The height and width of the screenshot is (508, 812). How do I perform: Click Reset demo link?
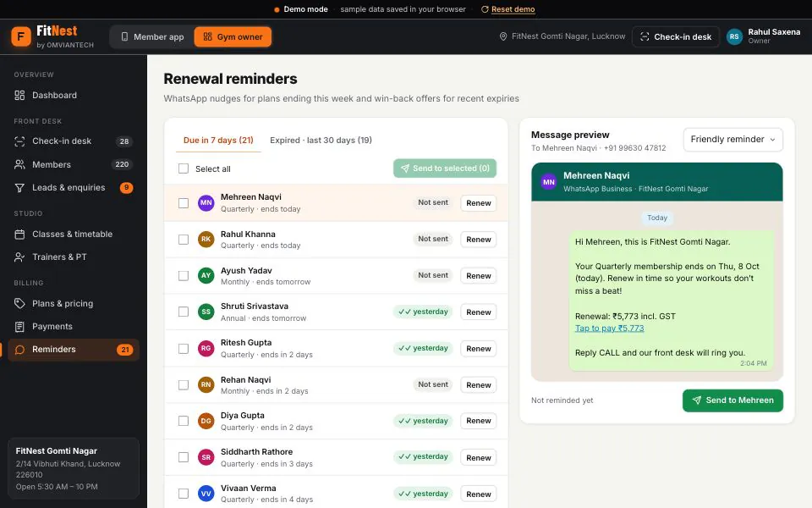513,9
